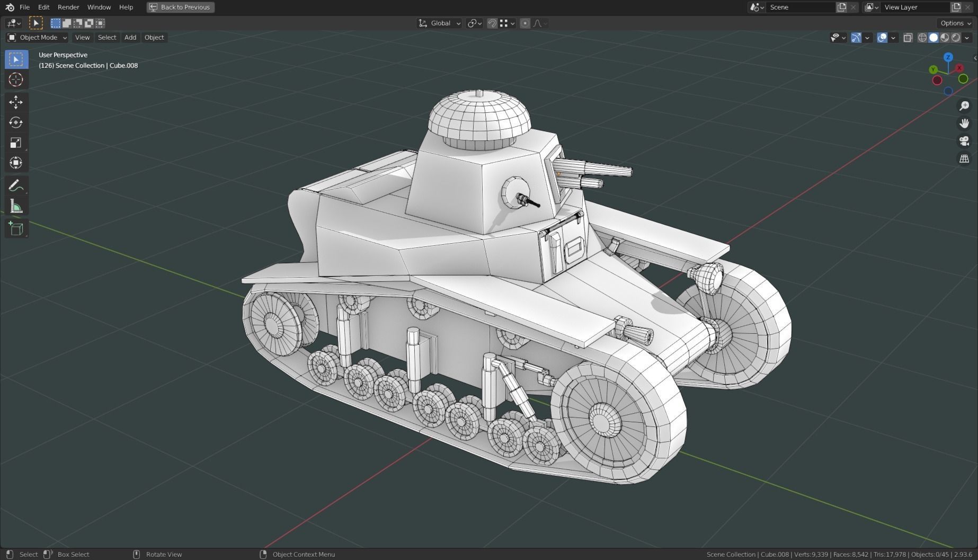Screen dimensions: 978x560
Task: Open the Object menu in viewport header
Action: 154,38
